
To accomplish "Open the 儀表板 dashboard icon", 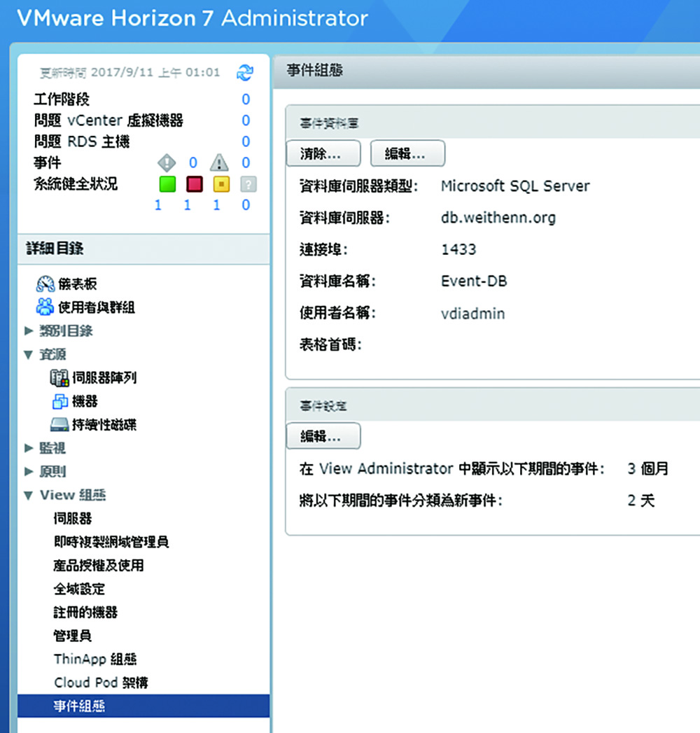I will pyautogui.click(x=45, y=284).
